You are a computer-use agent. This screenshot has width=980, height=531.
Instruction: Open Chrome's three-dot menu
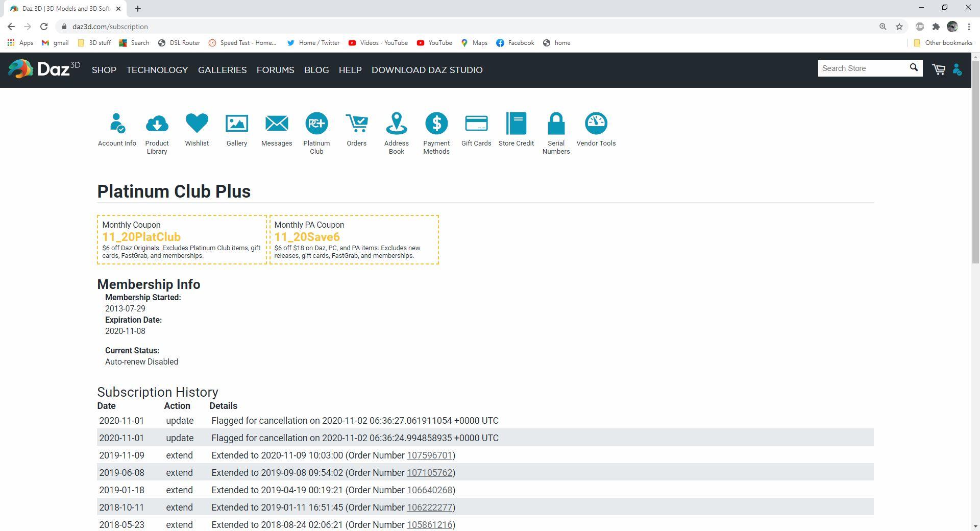click(x=969, y=27)
